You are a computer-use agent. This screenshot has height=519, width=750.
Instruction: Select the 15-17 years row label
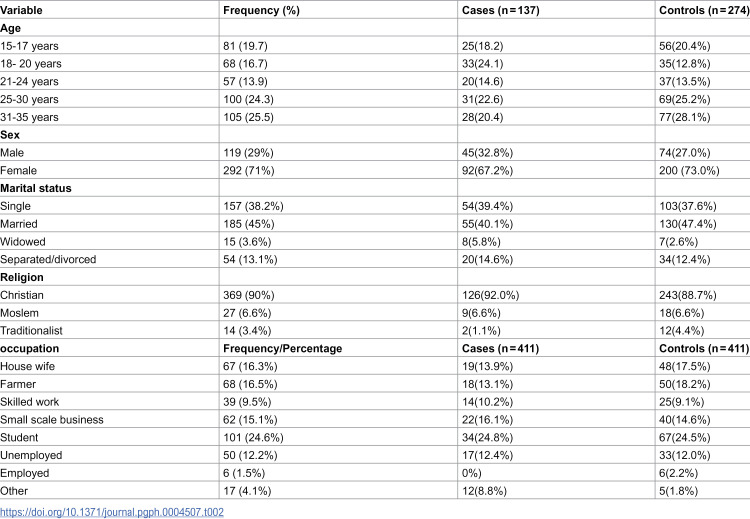tap(29, 46)
